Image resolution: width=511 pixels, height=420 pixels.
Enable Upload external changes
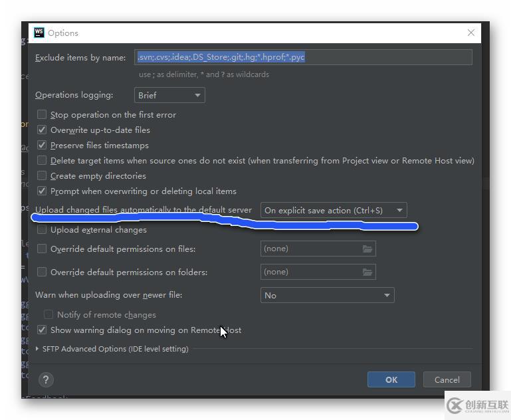42,230
